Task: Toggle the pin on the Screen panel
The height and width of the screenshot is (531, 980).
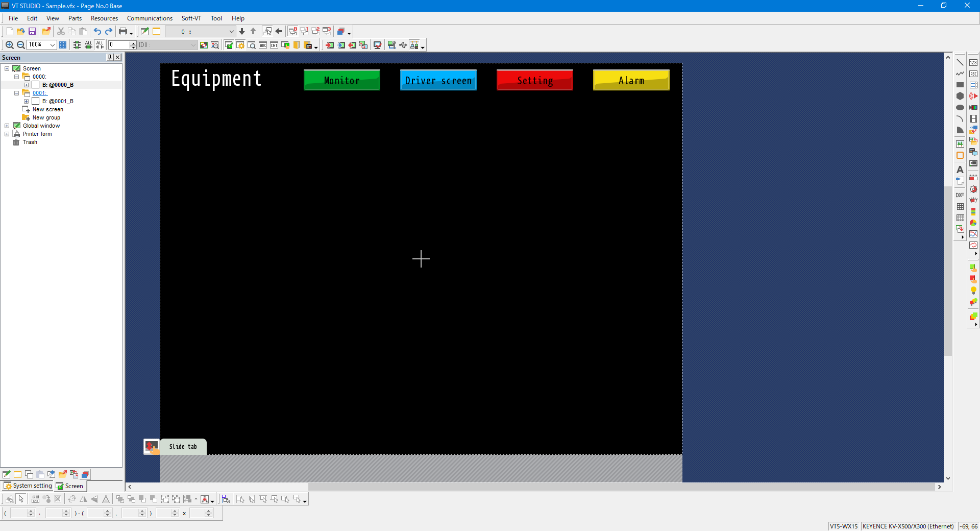Action: click(109, 57)
